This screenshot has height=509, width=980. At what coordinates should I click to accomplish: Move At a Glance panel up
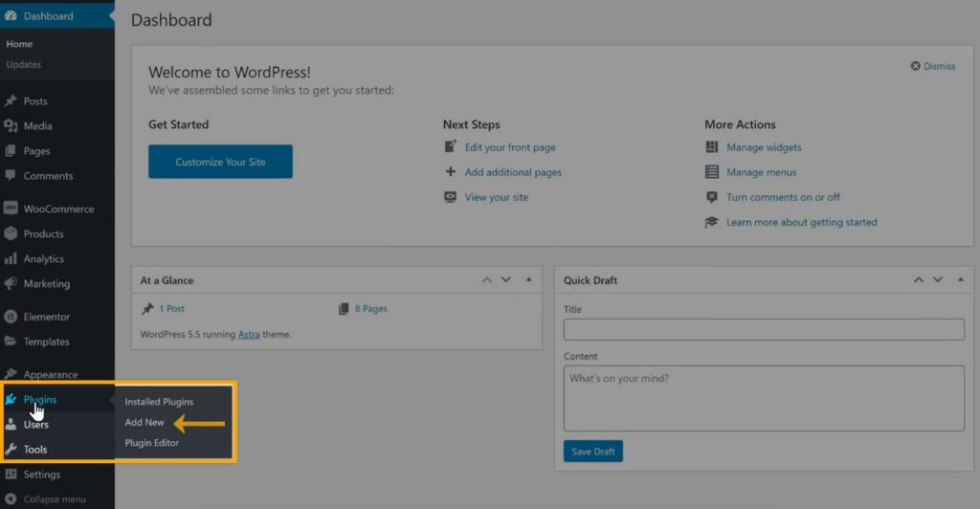point(486,279)
